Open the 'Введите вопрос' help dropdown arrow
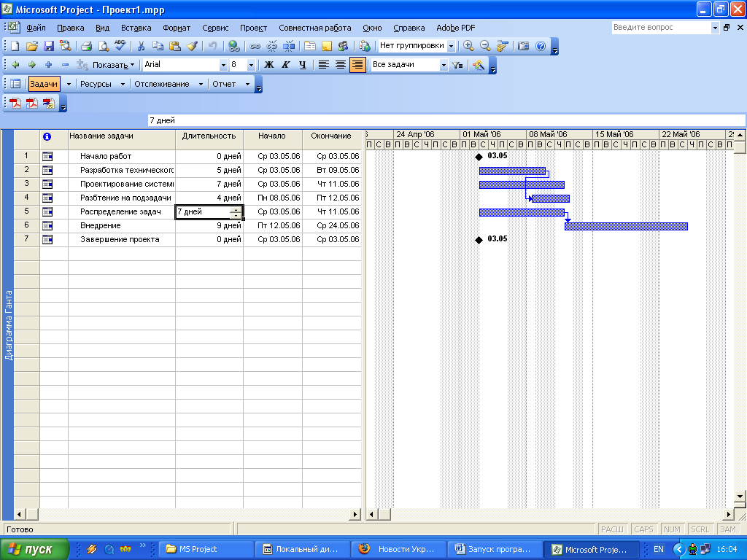The height and width of the screenshot is (560, 747). click(715, 28)
